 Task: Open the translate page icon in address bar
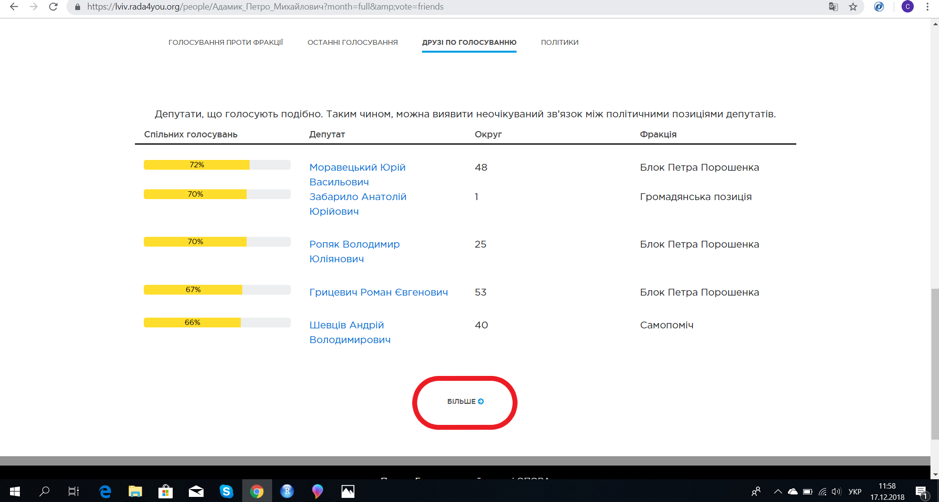(x=833, y=7)
